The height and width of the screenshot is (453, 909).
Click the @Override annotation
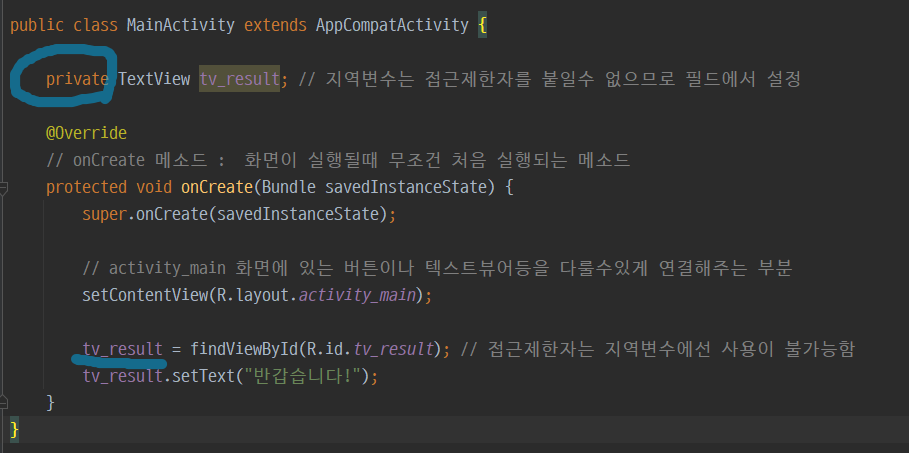[86, 133]
